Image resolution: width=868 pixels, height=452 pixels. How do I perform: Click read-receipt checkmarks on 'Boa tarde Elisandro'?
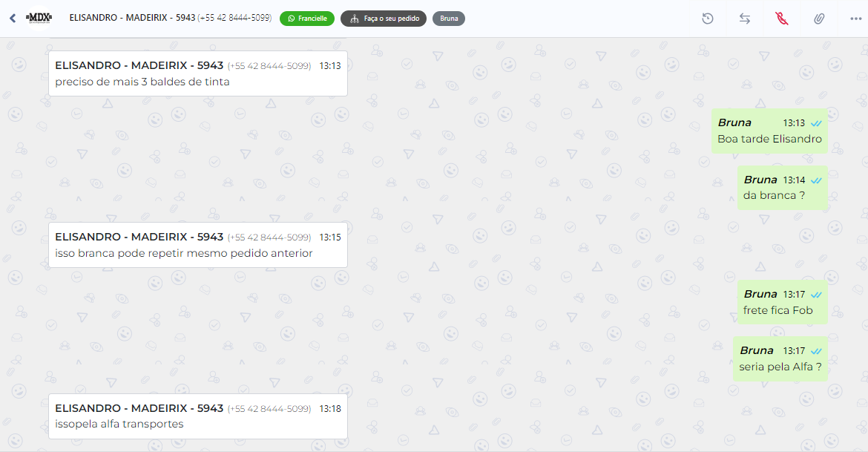click(816, 123)
